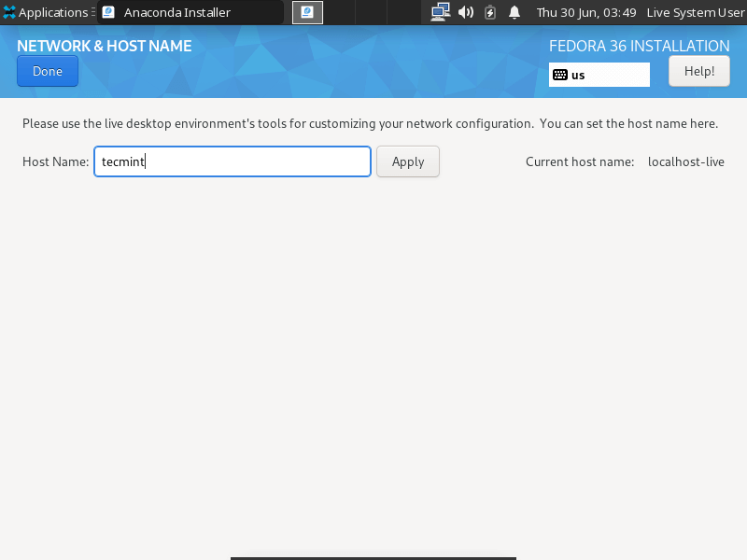Screen dimensions: 747x560
Task: Click the Anaconda Installer taskbar icon
Action: [108, 12]
